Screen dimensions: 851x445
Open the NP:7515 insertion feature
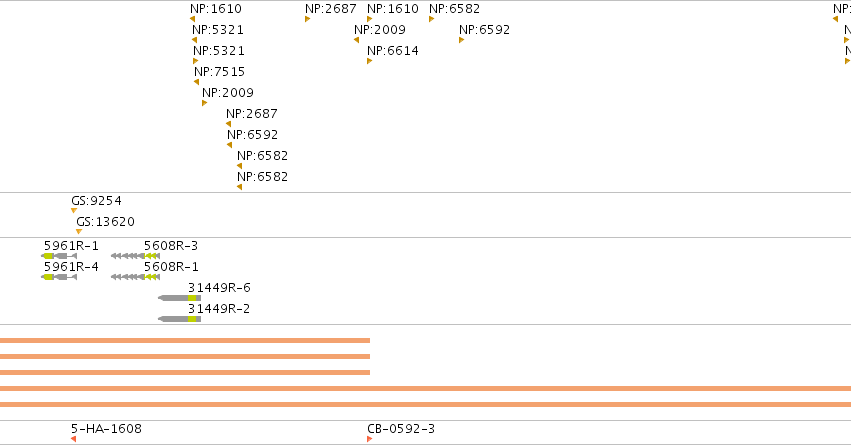tap(196, 82)
